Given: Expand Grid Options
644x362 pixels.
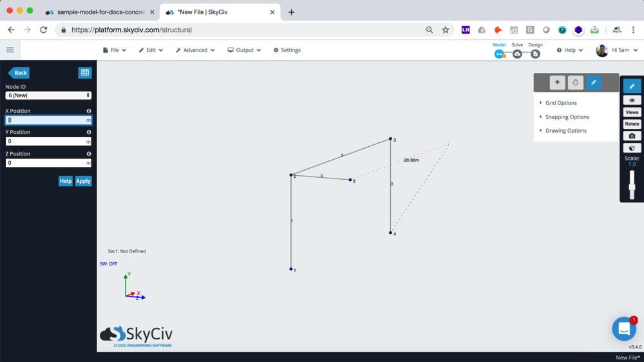Looking at the screenshot, I should [561, 102].
